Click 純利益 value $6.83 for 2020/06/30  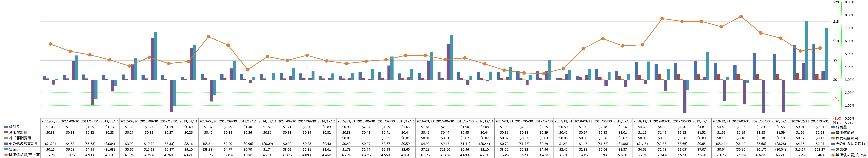tap(761, 127)
